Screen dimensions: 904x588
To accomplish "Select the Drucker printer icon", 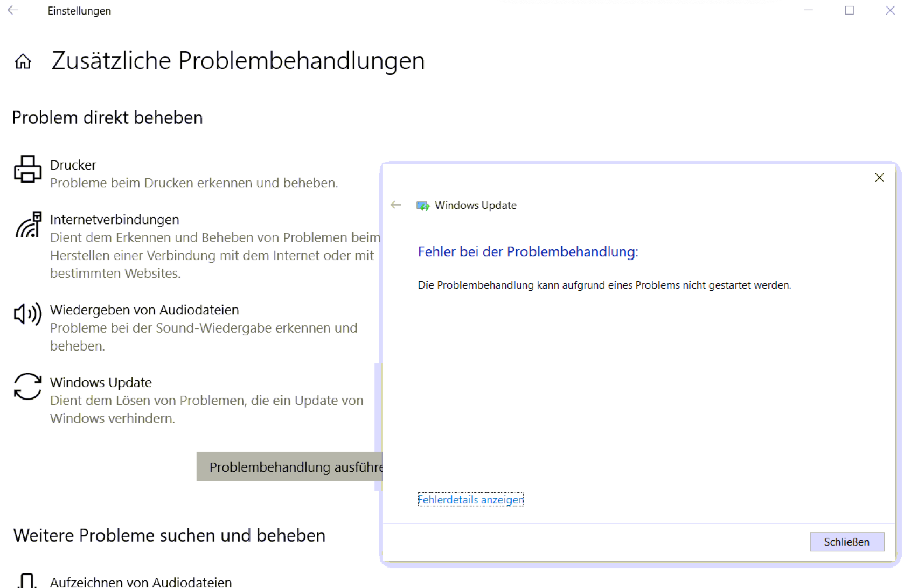I will (27, 169).
